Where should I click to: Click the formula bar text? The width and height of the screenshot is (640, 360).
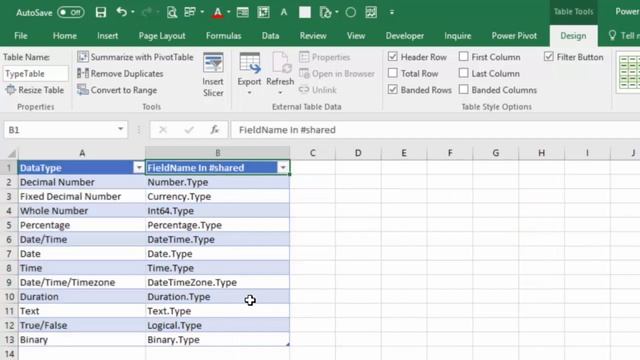287,130
